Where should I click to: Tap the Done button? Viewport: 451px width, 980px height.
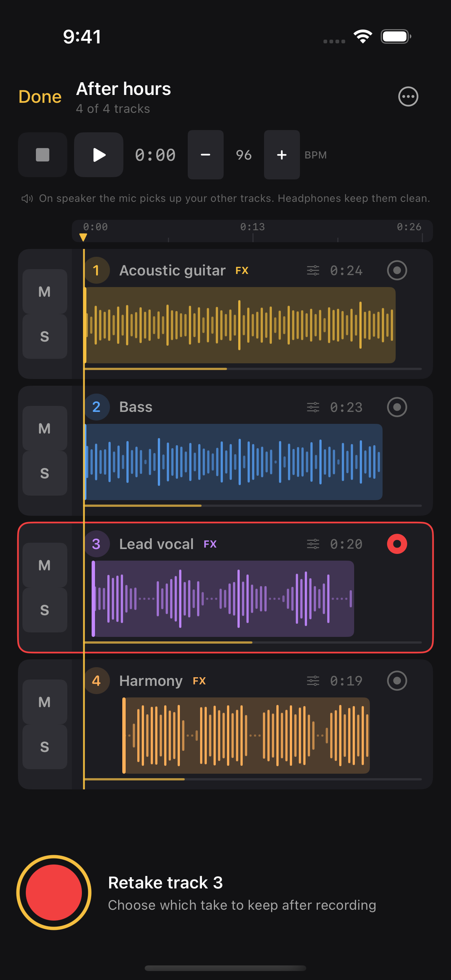click(40, 97)
